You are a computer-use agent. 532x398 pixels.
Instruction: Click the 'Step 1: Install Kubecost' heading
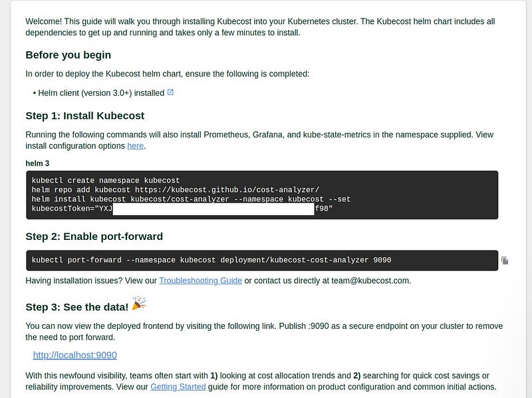point(85,116)
